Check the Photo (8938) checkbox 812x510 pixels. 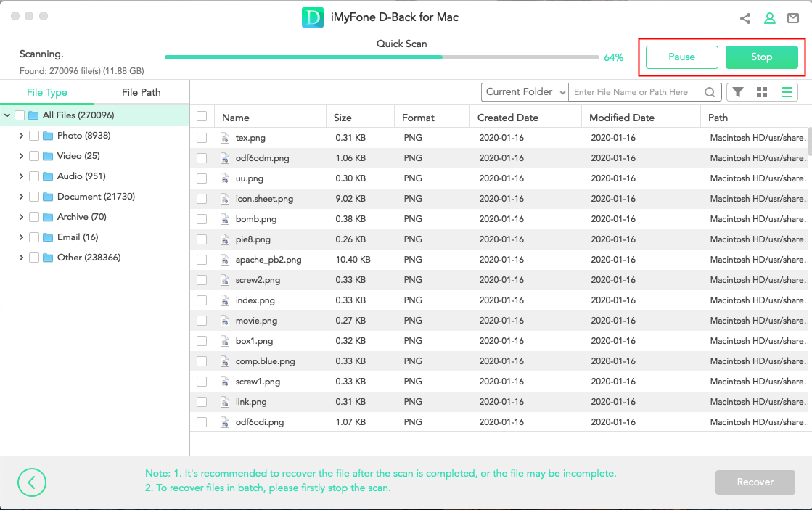[x=34, y=136]
